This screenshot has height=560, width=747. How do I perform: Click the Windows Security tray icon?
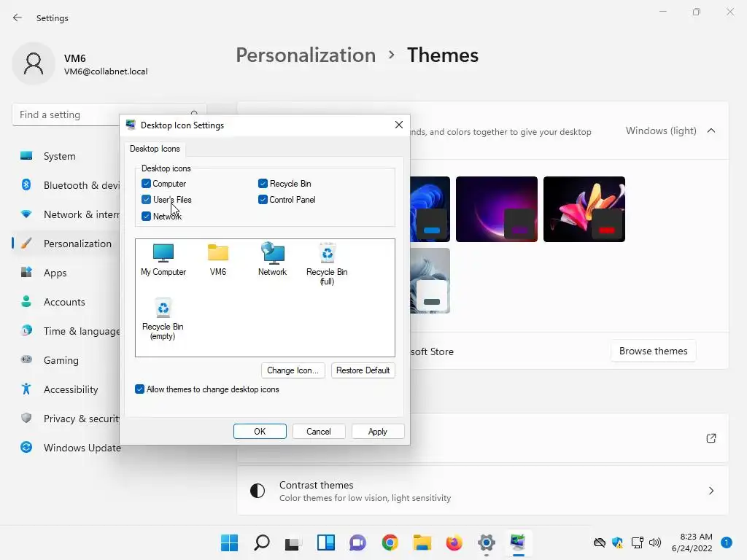click(x=617, y=542)
